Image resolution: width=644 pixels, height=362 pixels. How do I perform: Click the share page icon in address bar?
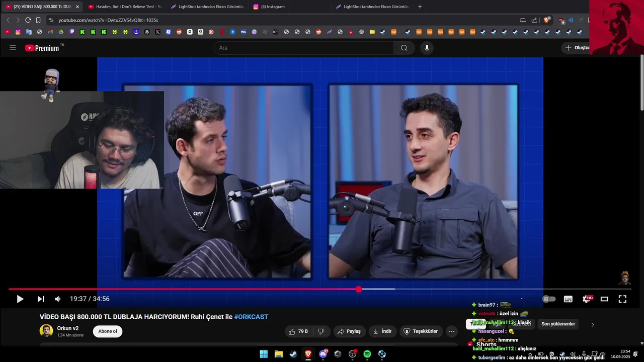point(534,20)
